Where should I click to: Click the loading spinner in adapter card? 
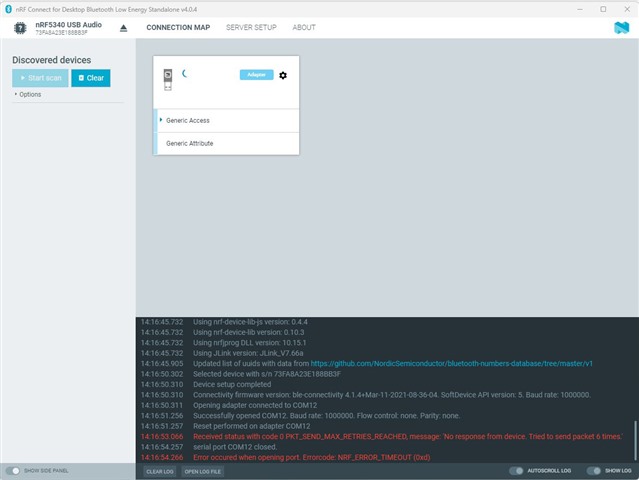tap(185, 74)
